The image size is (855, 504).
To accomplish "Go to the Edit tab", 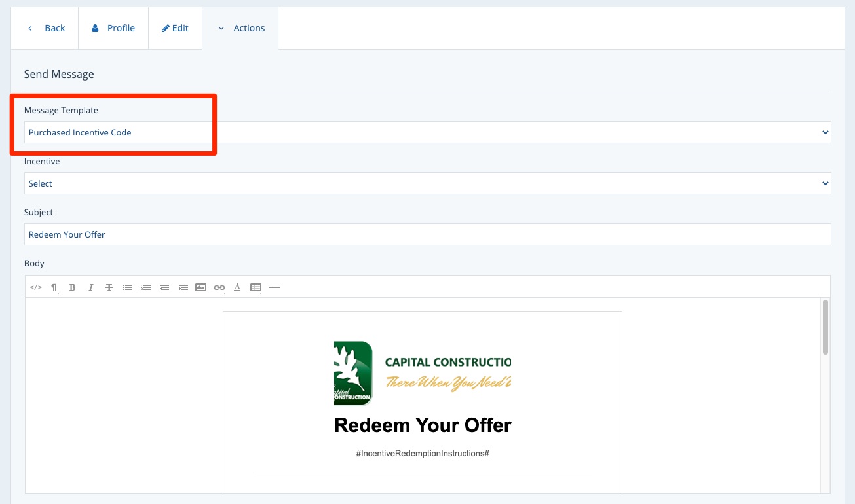I will (175, 28).
